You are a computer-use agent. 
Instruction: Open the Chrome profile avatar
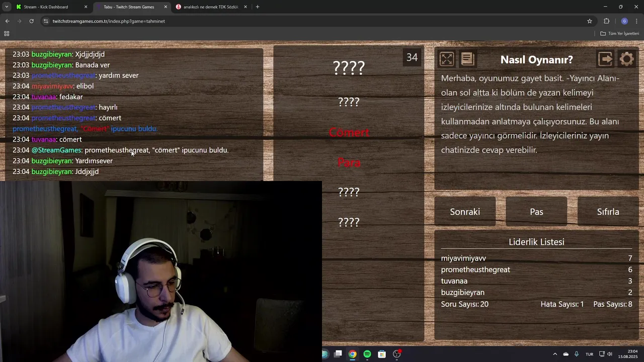624,21
